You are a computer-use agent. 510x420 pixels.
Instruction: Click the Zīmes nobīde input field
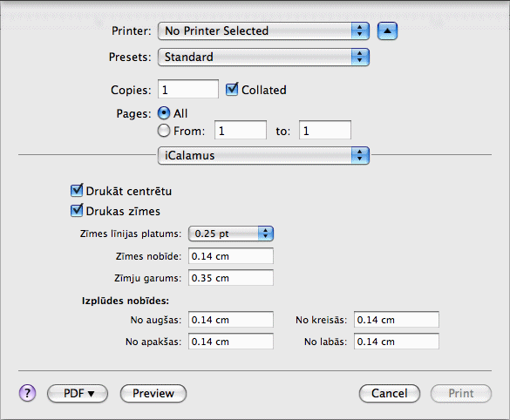(231, 256)
